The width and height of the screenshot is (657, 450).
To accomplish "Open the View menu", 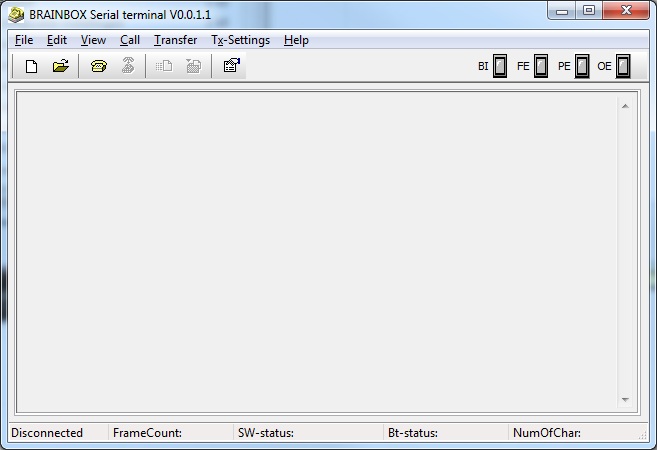I will click(93, 40).
